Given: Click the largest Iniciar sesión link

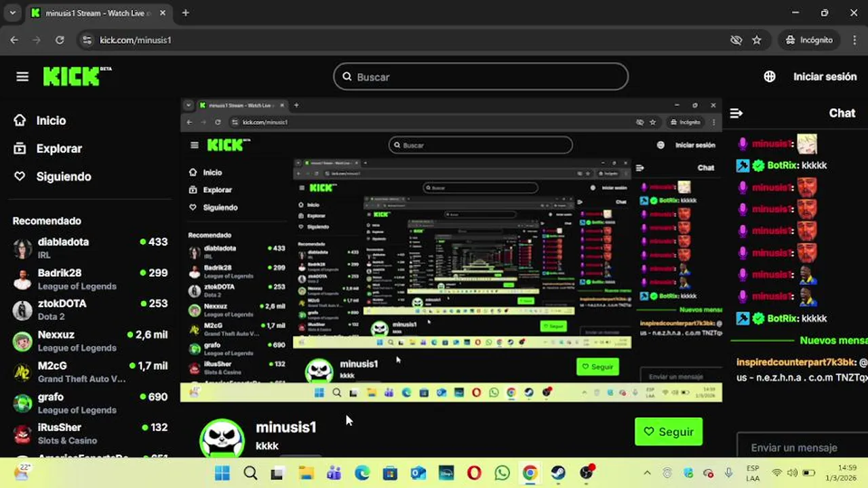Looking at the screenshot, I should point(825,77).
